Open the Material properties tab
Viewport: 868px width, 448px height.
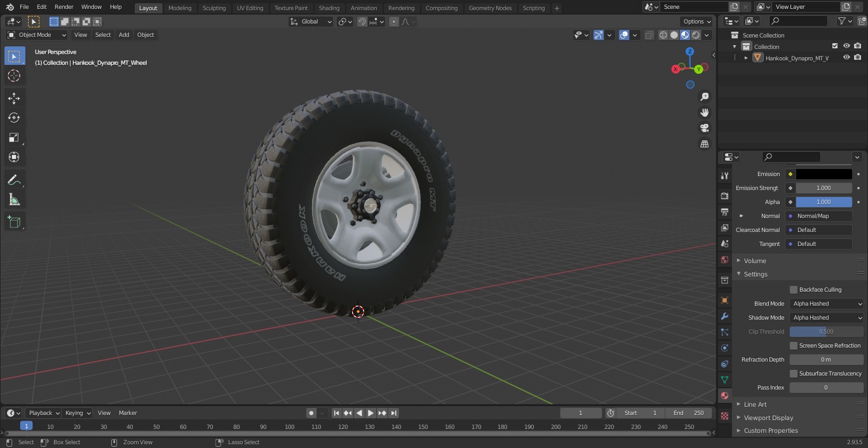pos(724,395)
